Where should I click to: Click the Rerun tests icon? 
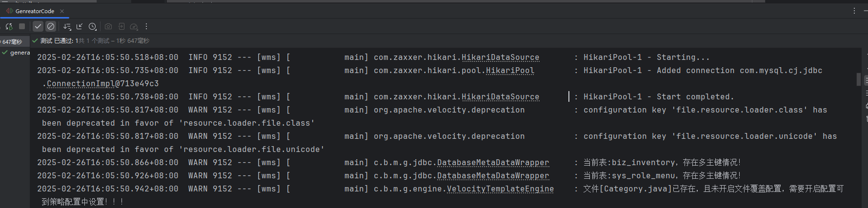[x=9, y=26]
